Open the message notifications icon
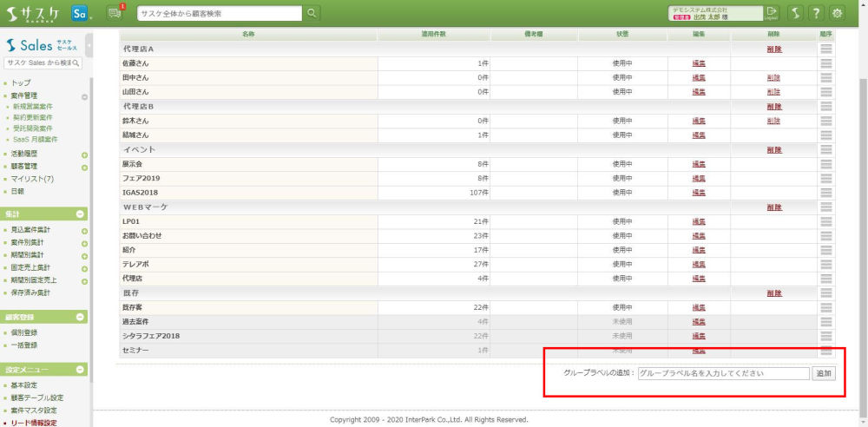The width and height of the screenshot is (868, 427). coord(115,13)
